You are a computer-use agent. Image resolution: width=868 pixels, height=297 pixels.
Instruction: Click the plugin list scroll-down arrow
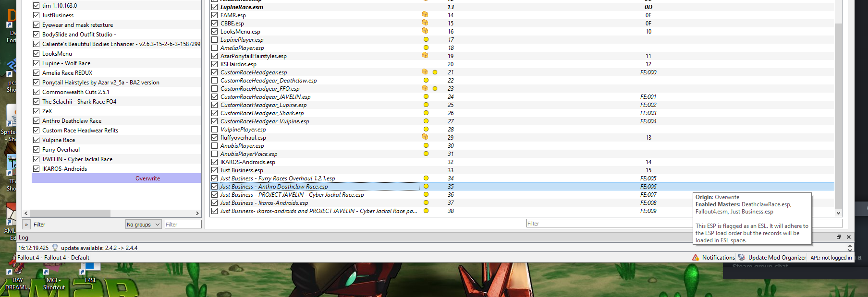coord(839,213)
